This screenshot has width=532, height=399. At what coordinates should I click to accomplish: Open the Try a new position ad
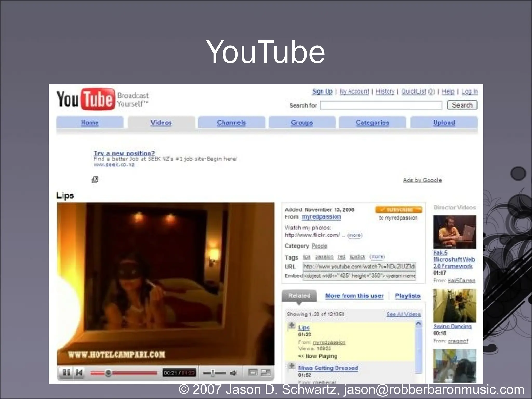tap(124, 153)
